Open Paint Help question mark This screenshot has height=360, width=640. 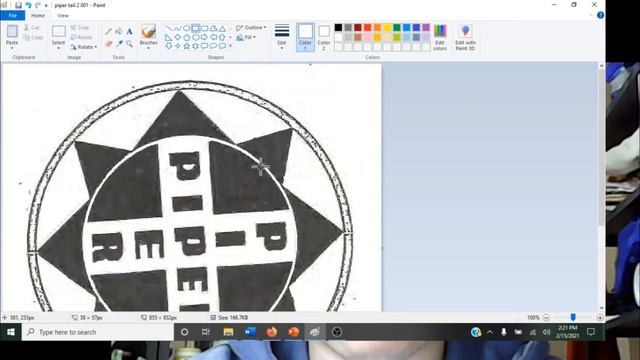click(x=600, y=15)
